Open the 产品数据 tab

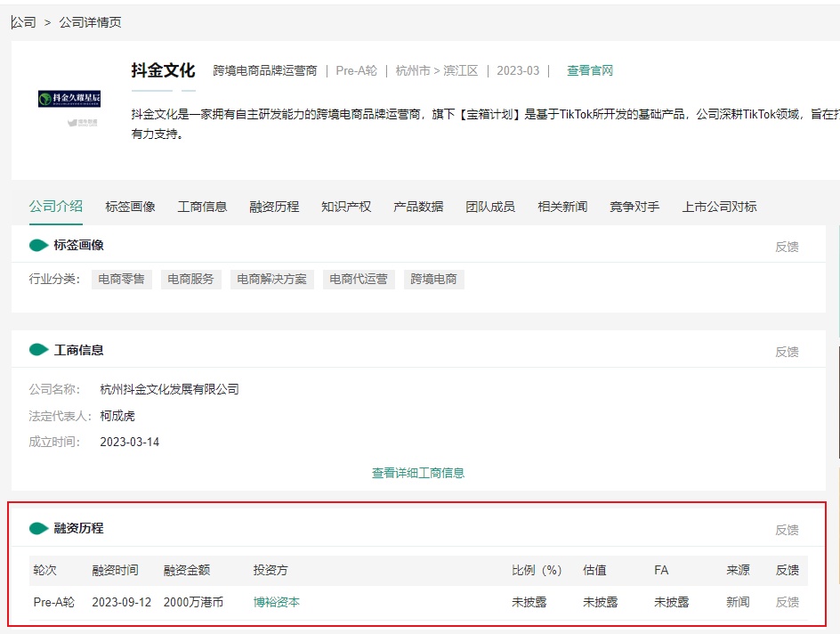[418, 207]
